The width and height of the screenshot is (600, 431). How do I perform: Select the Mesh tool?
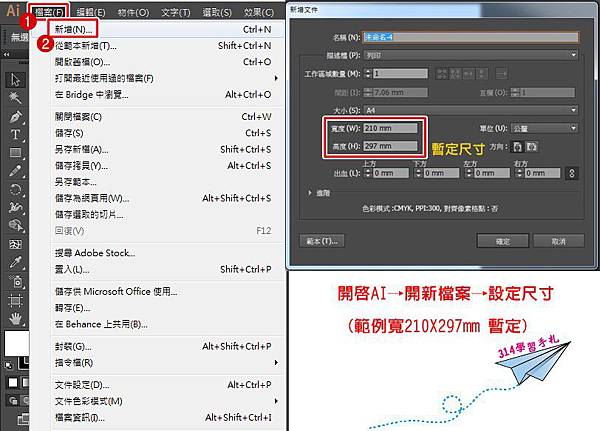pyautogui.click(x=15, y=244)
